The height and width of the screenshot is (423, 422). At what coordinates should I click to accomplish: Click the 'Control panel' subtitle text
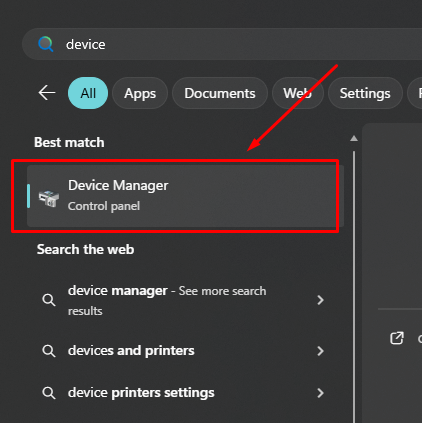coord(104,206)
